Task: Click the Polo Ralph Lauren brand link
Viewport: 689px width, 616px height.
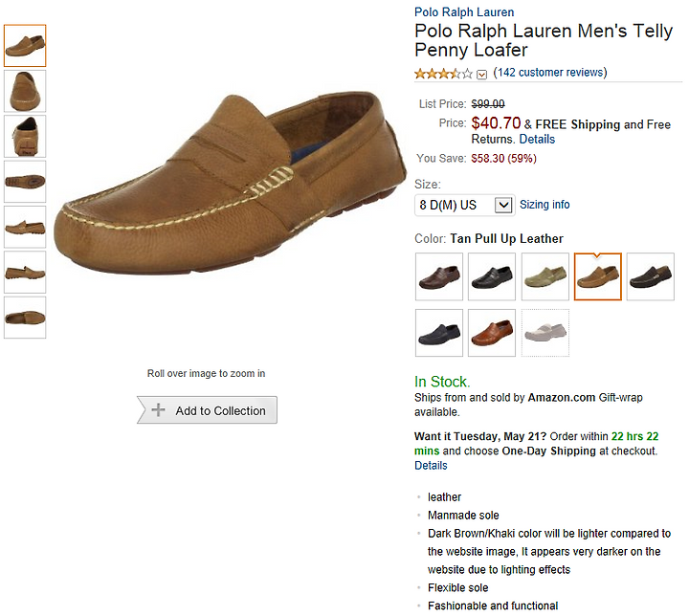Action: pos(464,12)
